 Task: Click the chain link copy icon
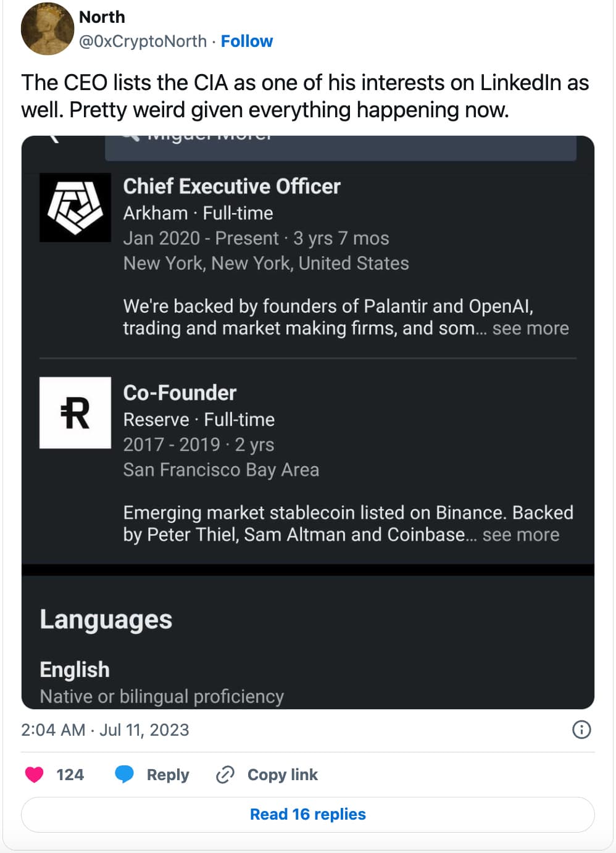[225, 775]
